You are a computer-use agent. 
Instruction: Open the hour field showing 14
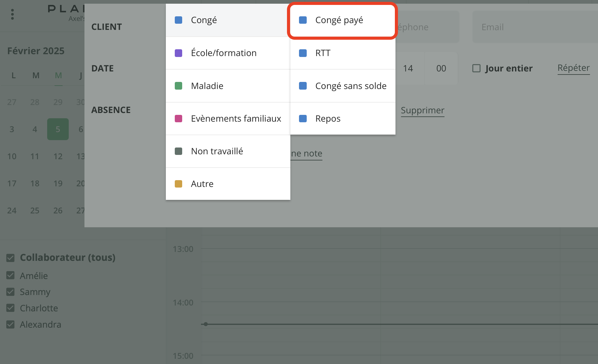[x=408, y=68]
